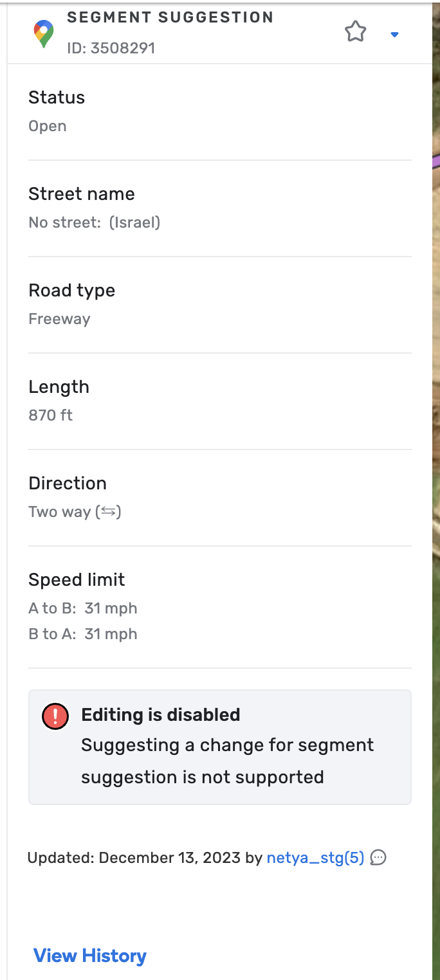Open the blue dropdown arrow in header
Viewport: 440px width, 980px height.
395,35
